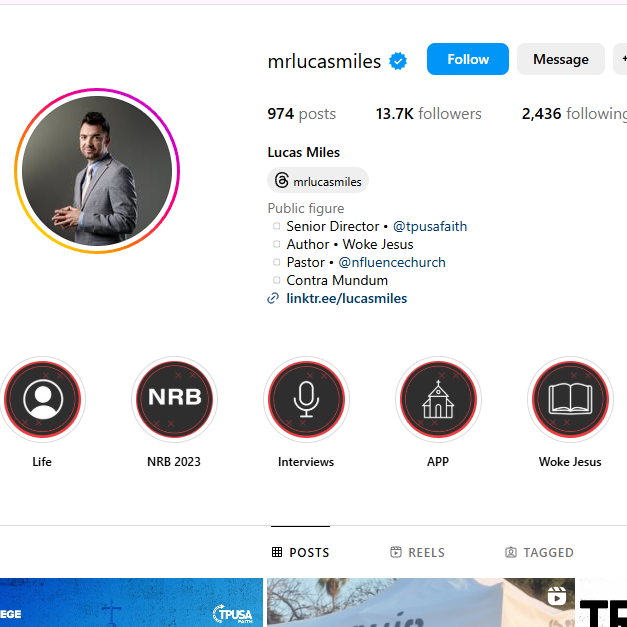Click the APP highlight label
627x627 pixels.
click(438, 461)
